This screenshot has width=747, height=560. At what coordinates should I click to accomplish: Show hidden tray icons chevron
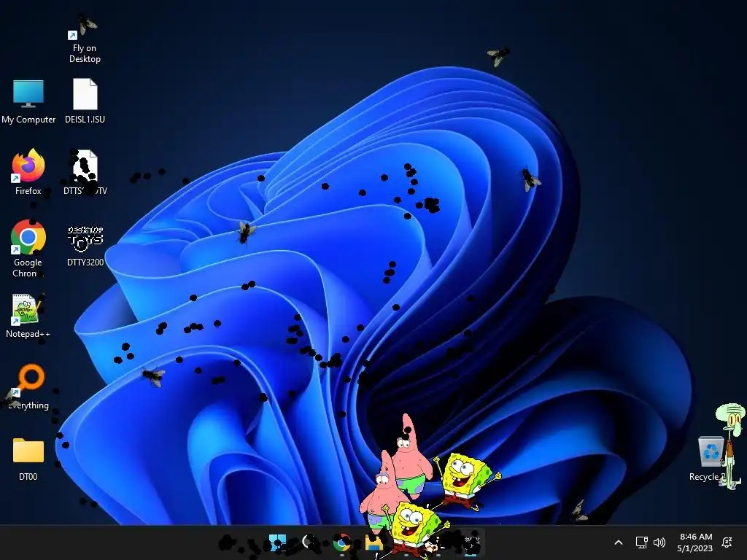(619, 542)
